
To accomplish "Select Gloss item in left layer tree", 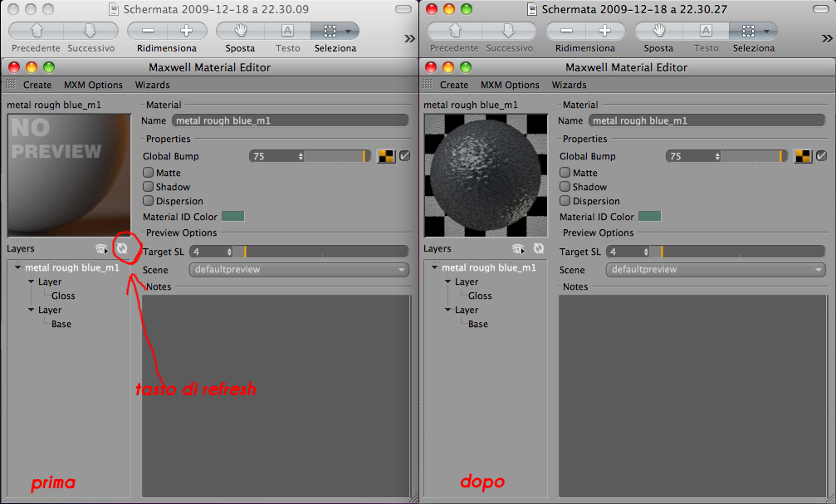I will click(x=63, y=296).
